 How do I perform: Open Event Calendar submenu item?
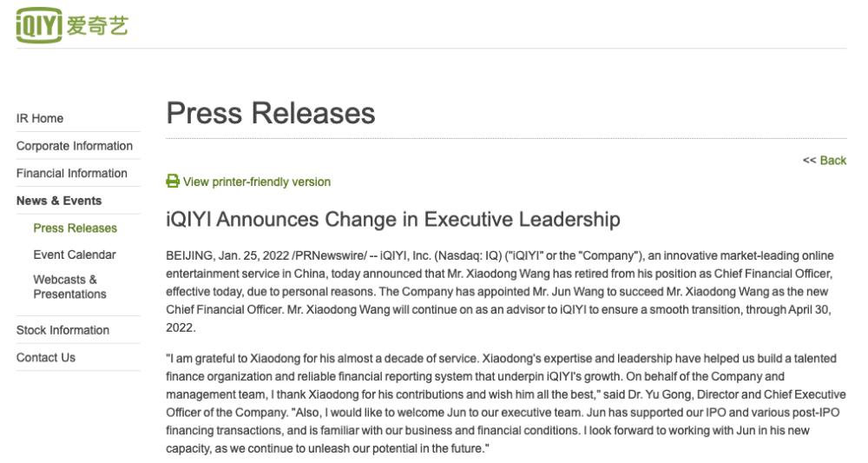point(75,255)
